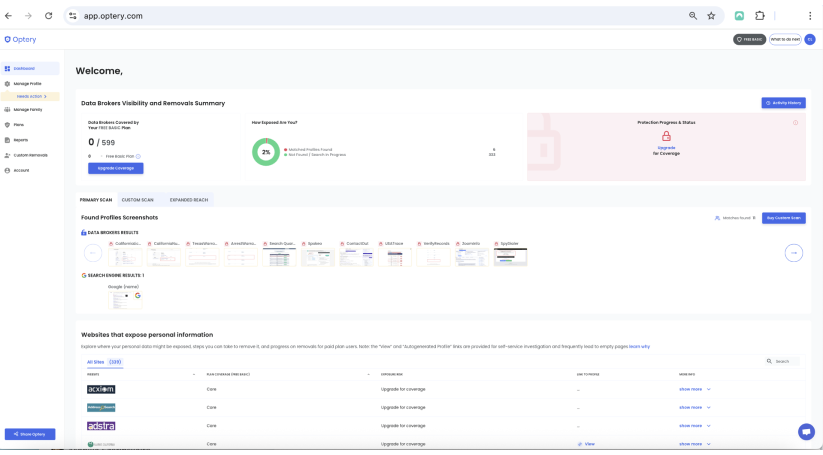
Task: Click the View link in the last row
Action: (x=587, y=445)
